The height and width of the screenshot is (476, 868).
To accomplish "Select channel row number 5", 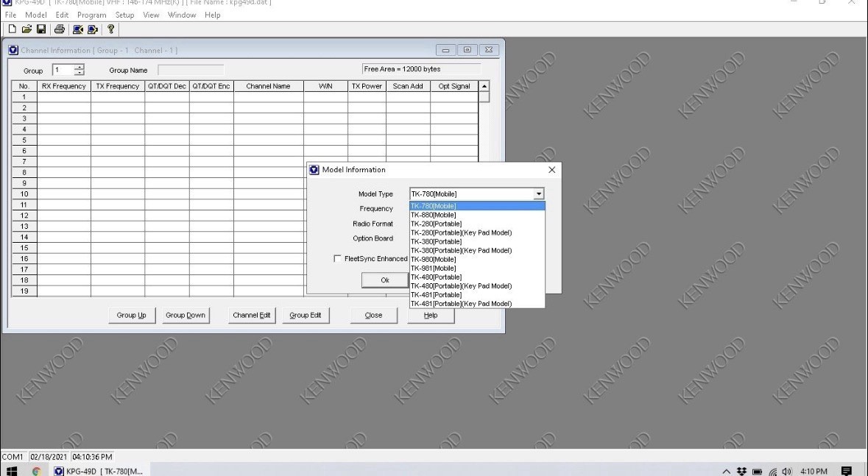I will tap(24, 140).
